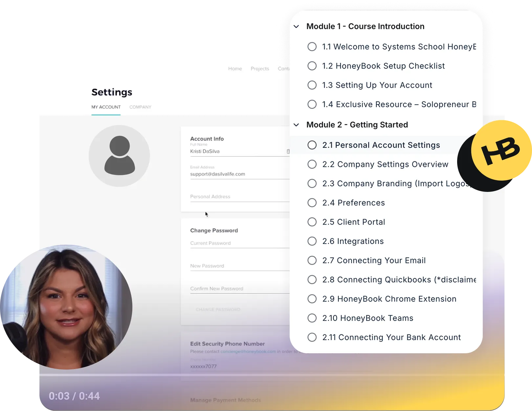
Task: Open lesson 2.4 Preferences
Action: click(353, 203)
